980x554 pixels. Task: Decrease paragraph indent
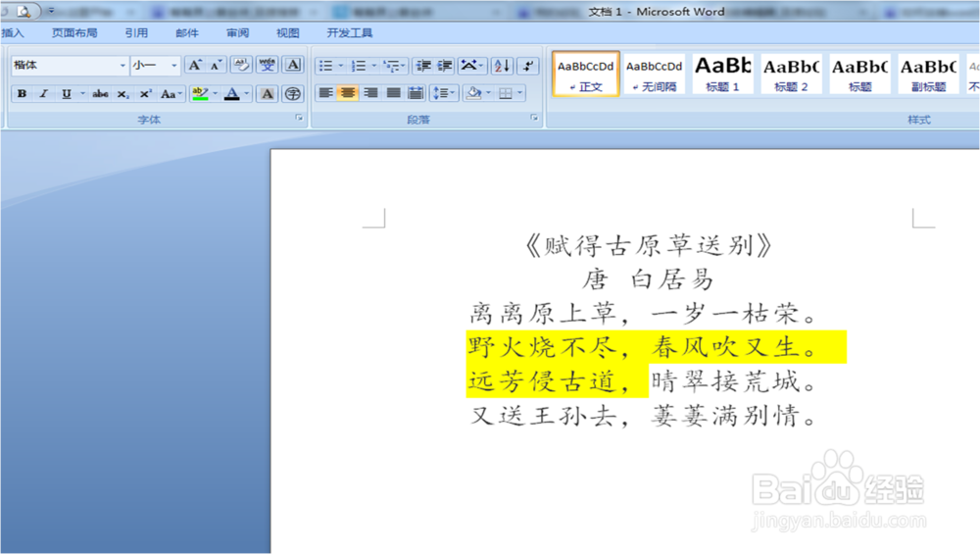(x=423, y=66)
